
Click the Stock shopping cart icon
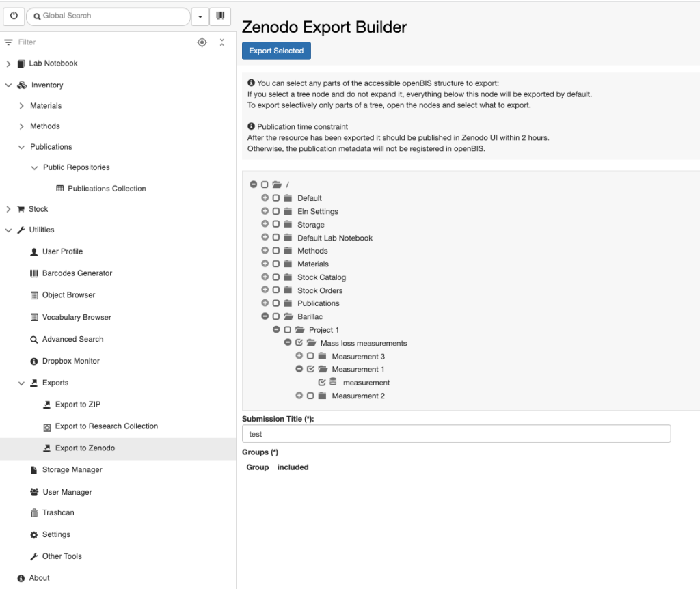pyautogui.click(x=21, y=209)
